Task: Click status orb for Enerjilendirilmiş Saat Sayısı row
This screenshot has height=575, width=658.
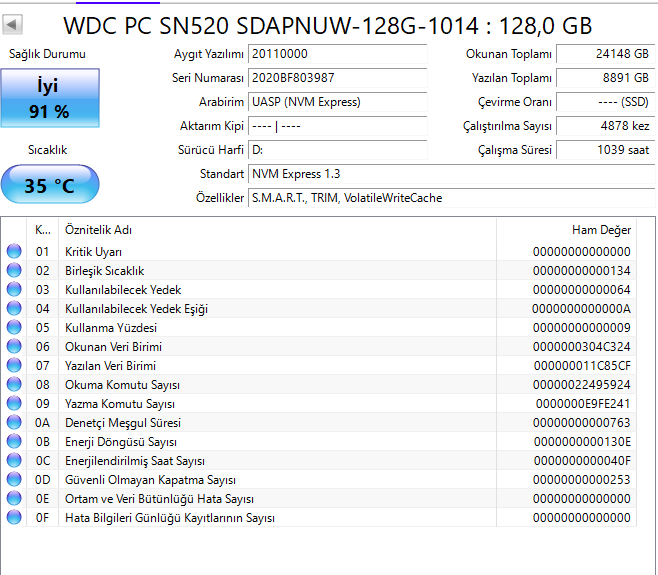Action: click(x=14, y=460)
